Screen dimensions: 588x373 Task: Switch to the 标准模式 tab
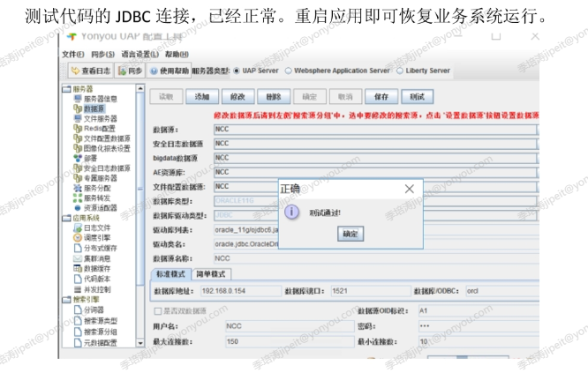point(171,274)
